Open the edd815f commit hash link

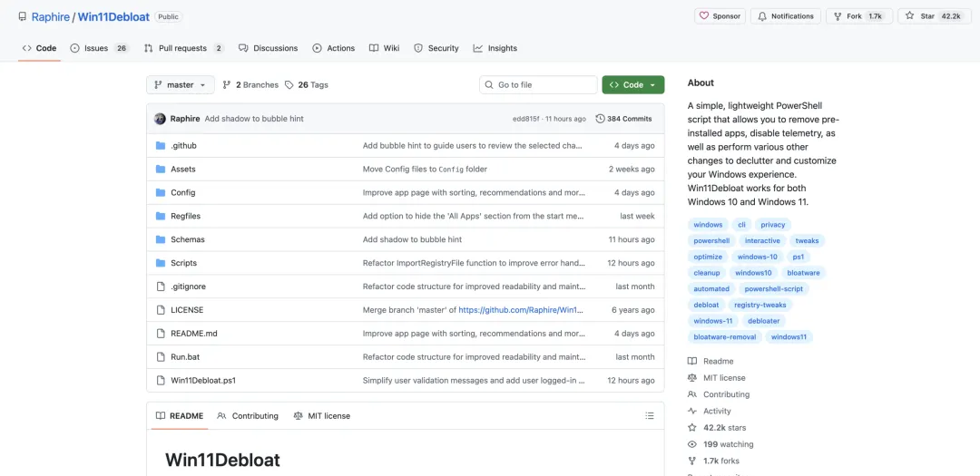(x=526, y=119)
